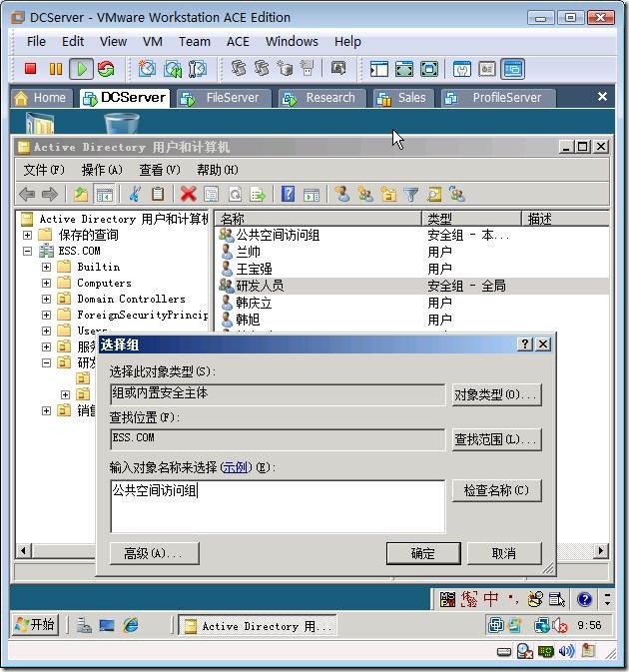Expand the Users tree node

pos(46,331)
